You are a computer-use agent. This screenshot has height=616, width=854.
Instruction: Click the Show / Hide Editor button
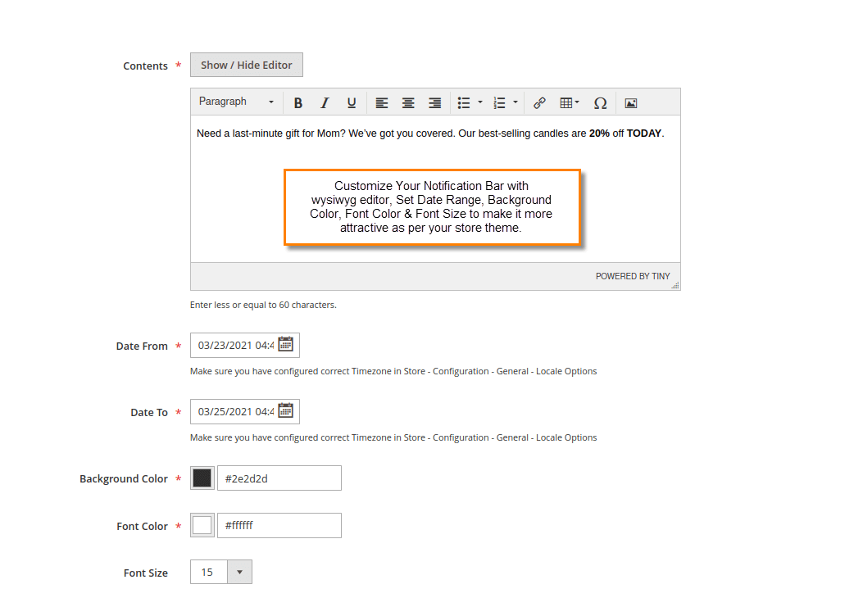pos(246,65)
